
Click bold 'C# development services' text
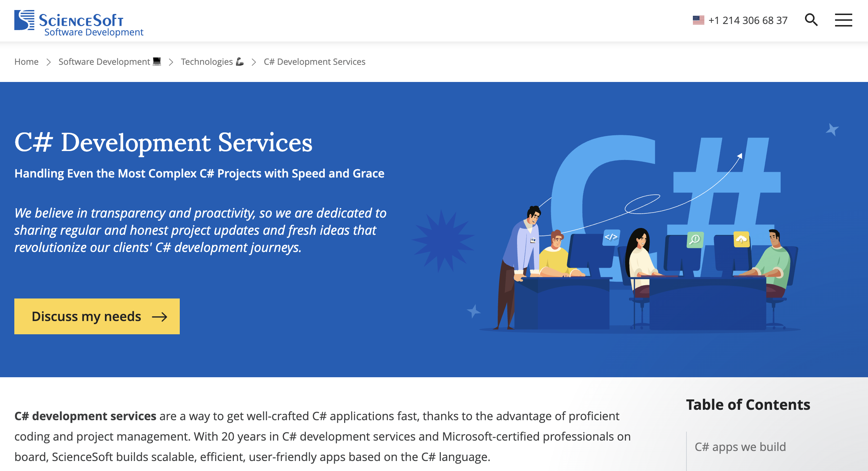pos(85,416)
